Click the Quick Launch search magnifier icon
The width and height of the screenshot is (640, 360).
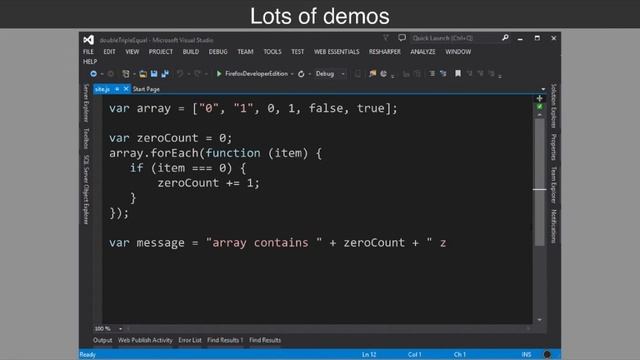click(505, 38)
